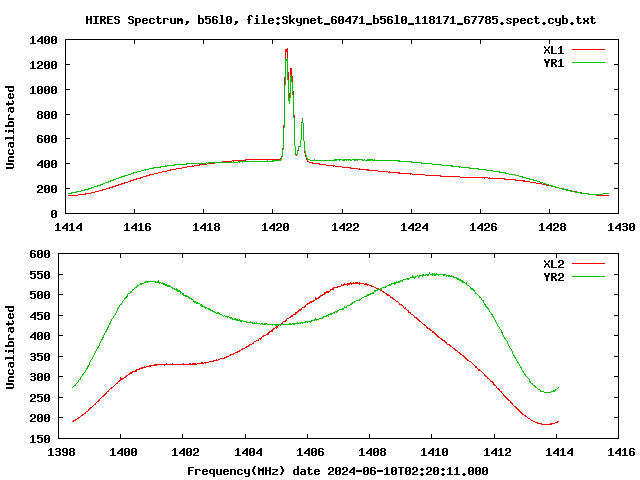Click the XL2 curve maximum near 1407.5 MHz
Viewport: 640px width, 480px height.
(x=356, y=282)
